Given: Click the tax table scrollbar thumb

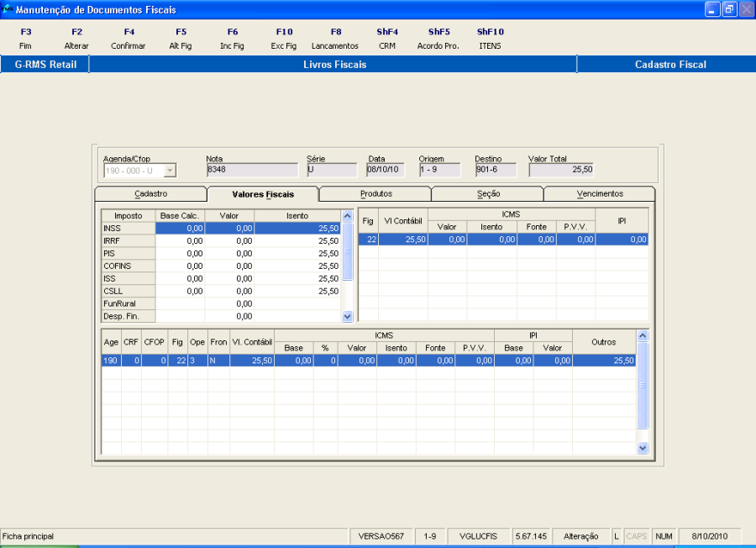Looking at the screenshot, I should (347, 250).
